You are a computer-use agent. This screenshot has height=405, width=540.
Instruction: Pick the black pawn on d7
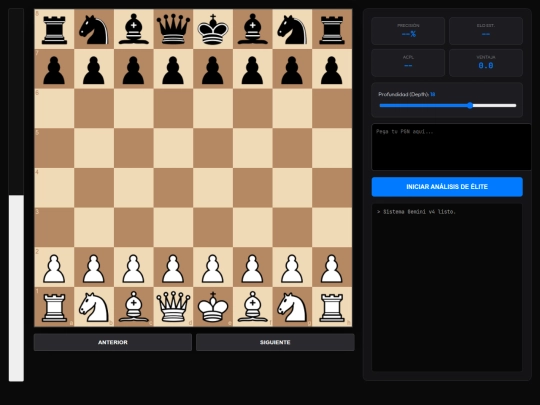(173, 70)
